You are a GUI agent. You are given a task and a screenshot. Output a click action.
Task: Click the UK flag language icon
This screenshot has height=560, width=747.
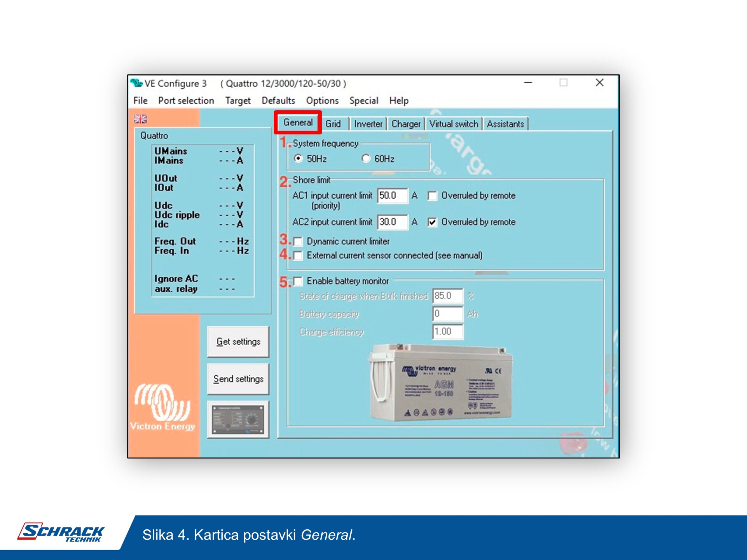(140, 119)
